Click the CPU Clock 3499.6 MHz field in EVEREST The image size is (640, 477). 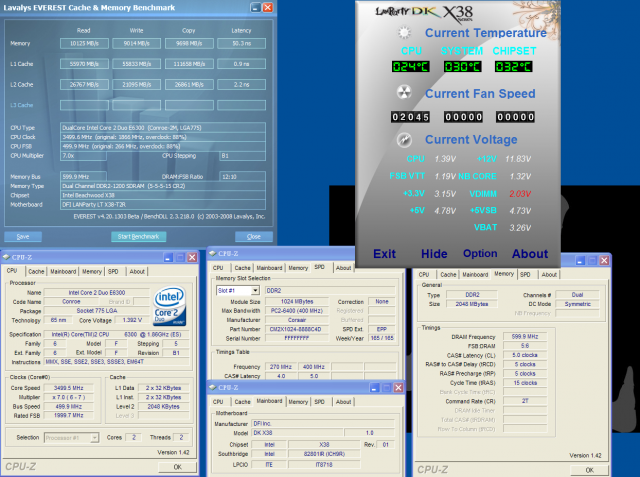[163, 137]
